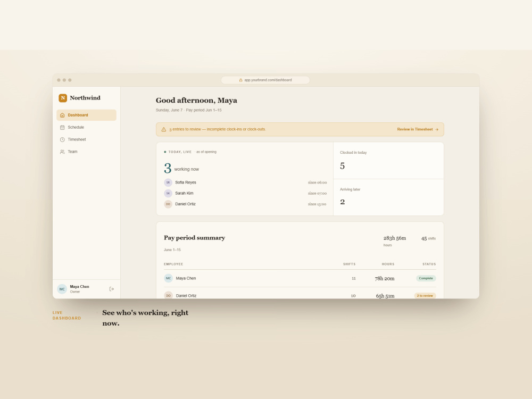The height and width of the screenshot is (399, 532).
Task: Click the Timesheet clock icon
Action: point(62,140)
